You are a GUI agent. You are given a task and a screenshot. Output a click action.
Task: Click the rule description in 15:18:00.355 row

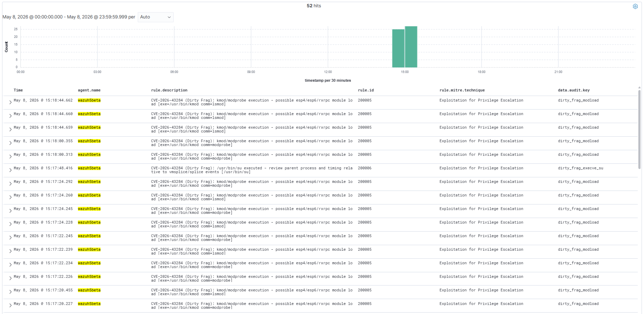pyautogui.click(x=252, y=143)
